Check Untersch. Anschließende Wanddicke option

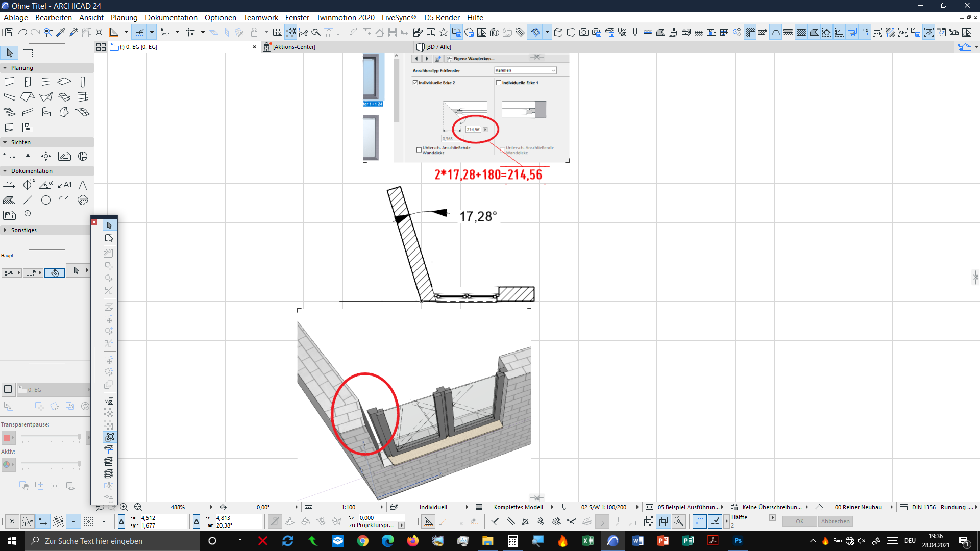[419, 150]
